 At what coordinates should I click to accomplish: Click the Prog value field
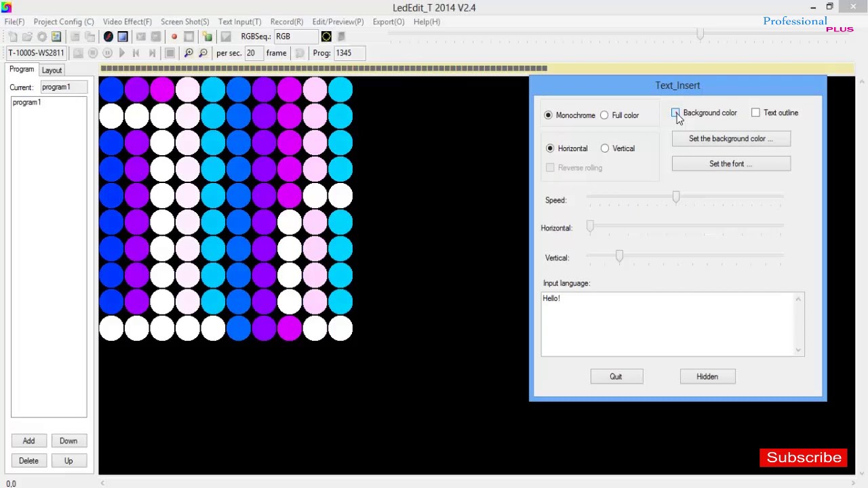click(x=349, y=53)
